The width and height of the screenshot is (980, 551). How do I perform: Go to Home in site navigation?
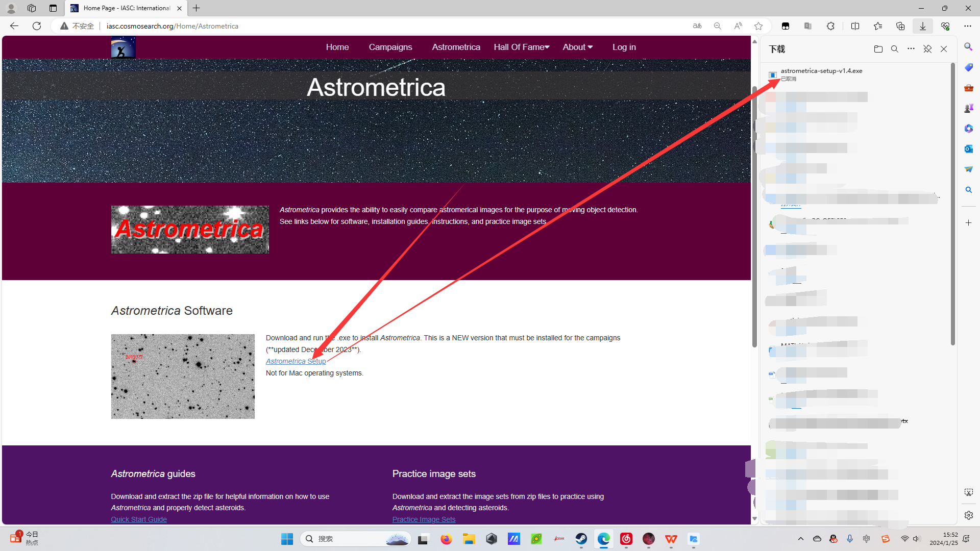coord(337,47)
